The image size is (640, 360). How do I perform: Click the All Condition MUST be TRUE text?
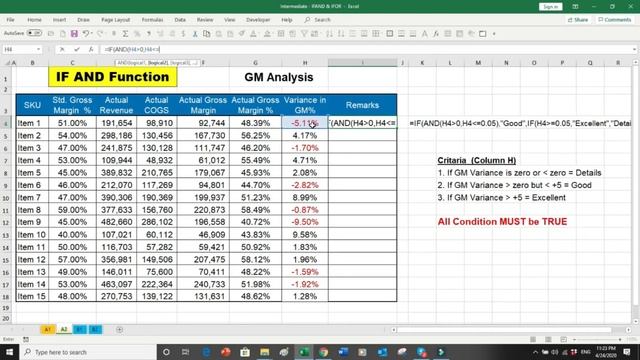pos(502,222)
